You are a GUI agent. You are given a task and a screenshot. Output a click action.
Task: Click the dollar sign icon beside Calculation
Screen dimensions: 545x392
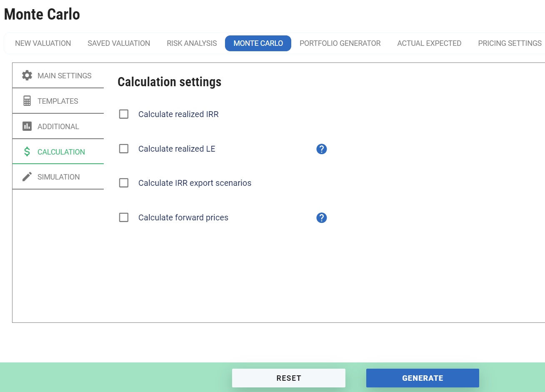27,152
